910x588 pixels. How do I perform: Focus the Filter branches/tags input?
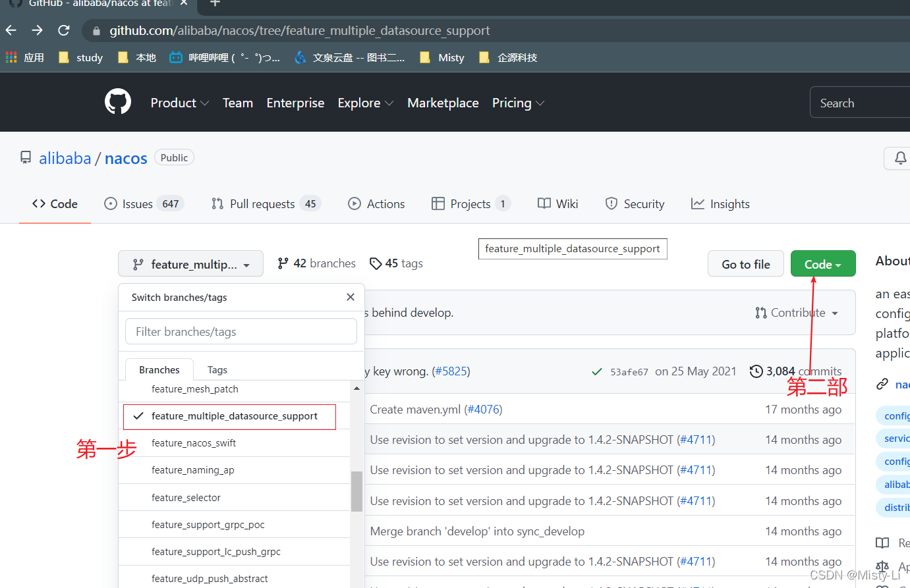tap(241, 331)
